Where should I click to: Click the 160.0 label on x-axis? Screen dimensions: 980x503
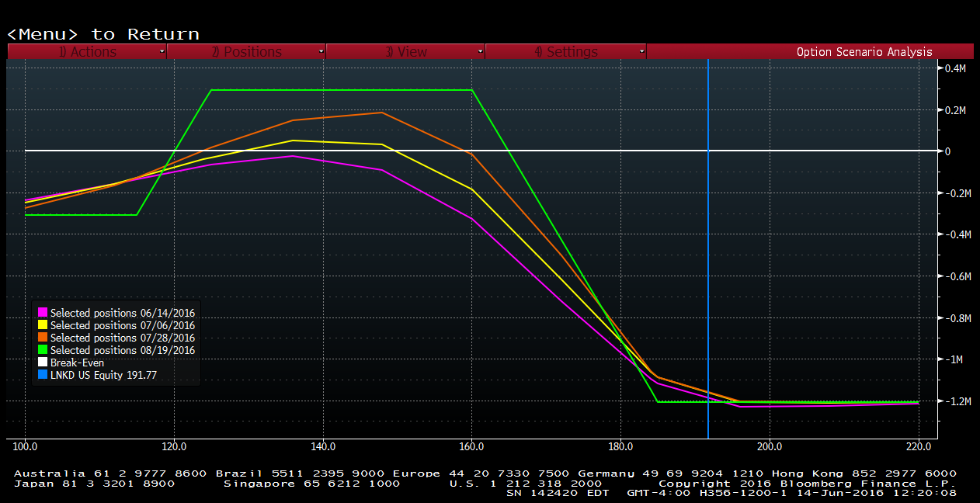pyautogui.click(x=471, y=447)
